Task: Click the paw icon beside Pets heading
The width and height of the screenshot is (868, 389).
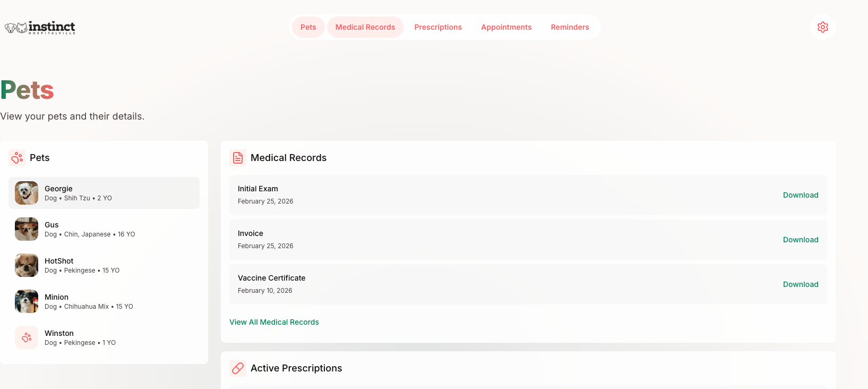Action: pyautogui.click(x=17, y=158)
